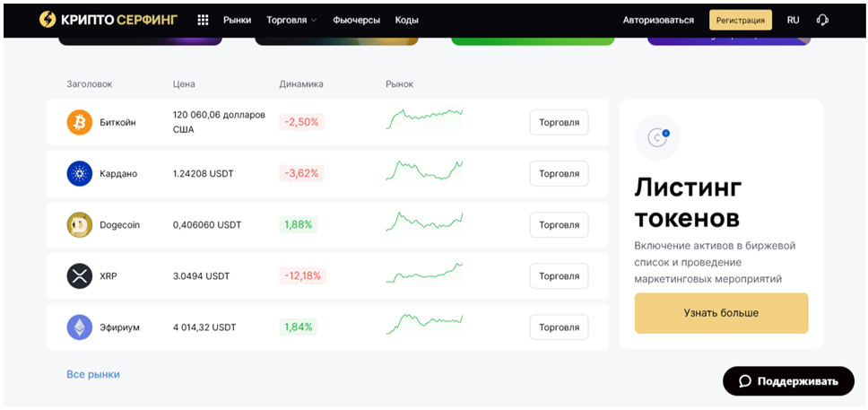Click Торговля button in XRP row
Viewport: 868px width, 410px height.
click(560, 276)
